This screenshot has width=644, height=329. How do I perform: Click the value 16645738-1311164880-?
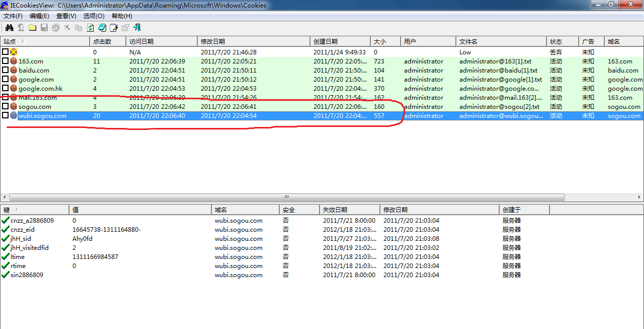coord(107,230)
